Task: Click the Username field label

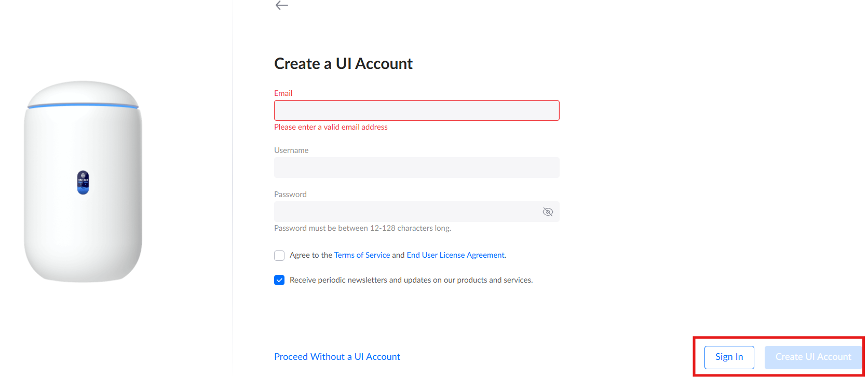Action: (291, 150)
